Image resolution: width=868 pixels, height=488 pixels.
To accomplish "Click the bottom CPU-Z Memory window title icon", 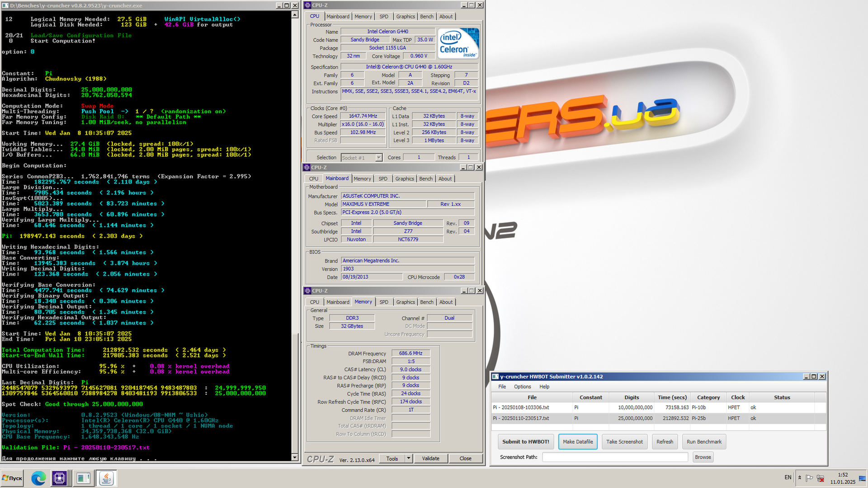I will pyautogui.click(x=307, y=291).
